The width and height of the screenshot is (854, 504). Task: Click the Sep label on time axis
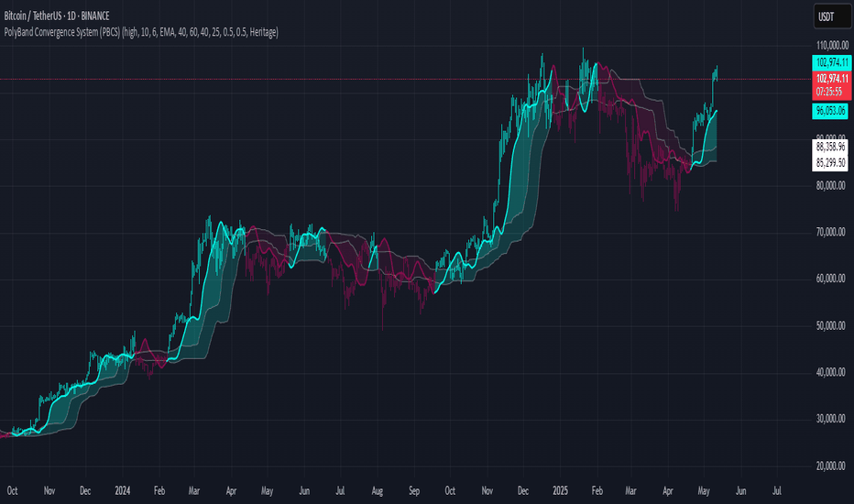414,491
